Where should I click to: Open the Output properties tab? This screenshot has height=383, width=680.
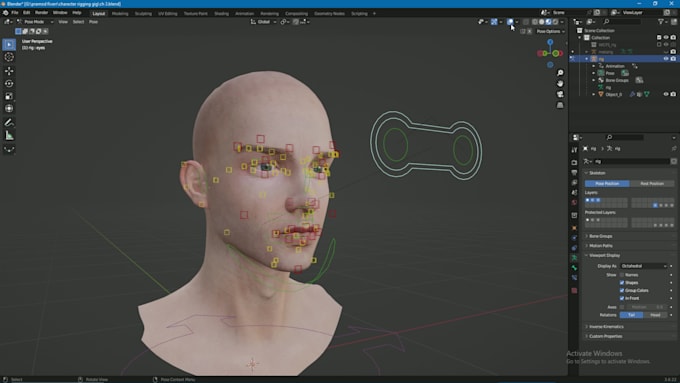coord(574,173)
